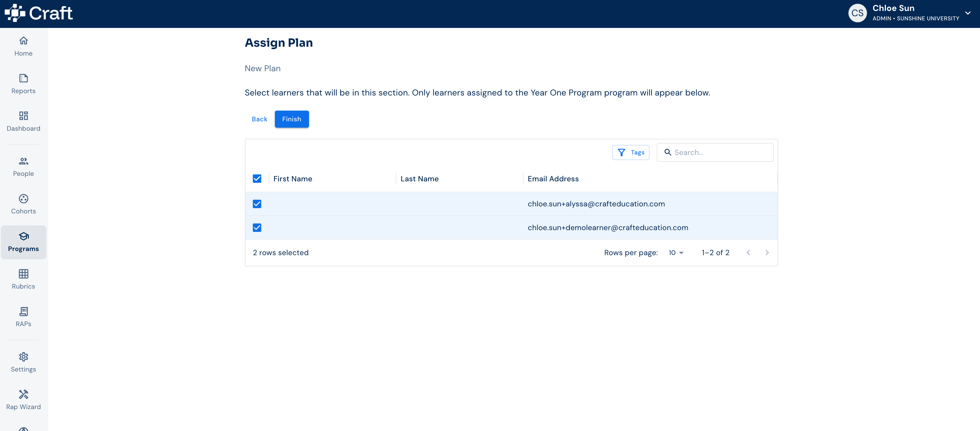This screenshot has height=431, width=980.
Task: Click the Finish button
Action: pos(291,119)
